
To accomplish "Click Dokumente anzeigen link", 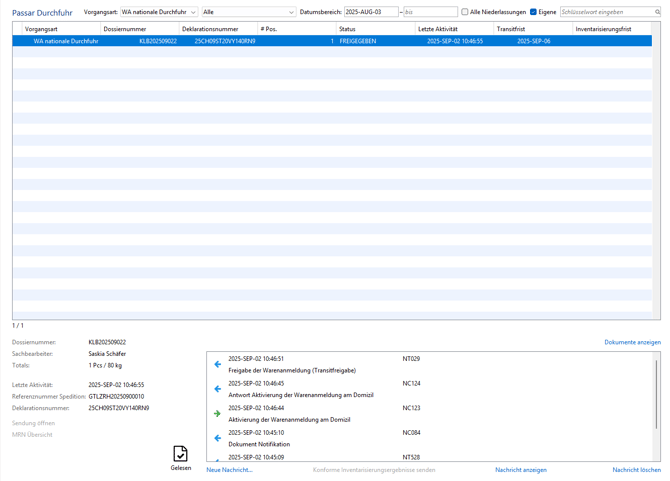I will tap(632, 342).
